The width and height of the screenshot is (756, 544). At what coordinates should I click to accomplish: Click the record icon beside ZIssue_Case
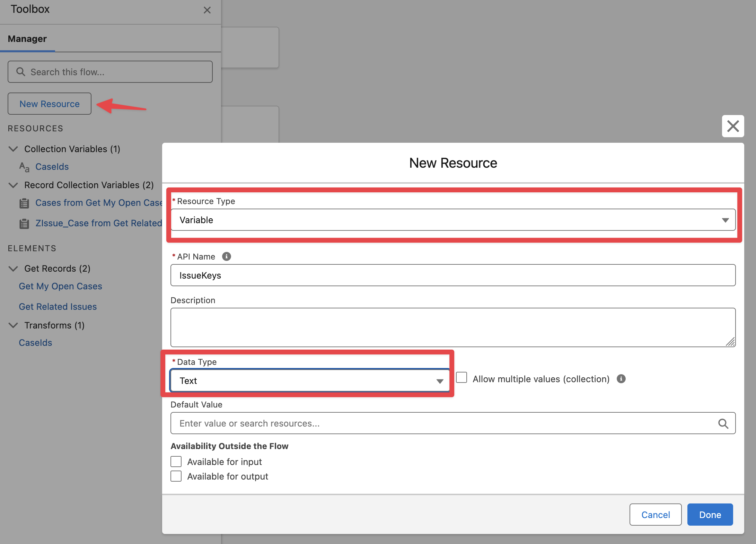(24, 223)
